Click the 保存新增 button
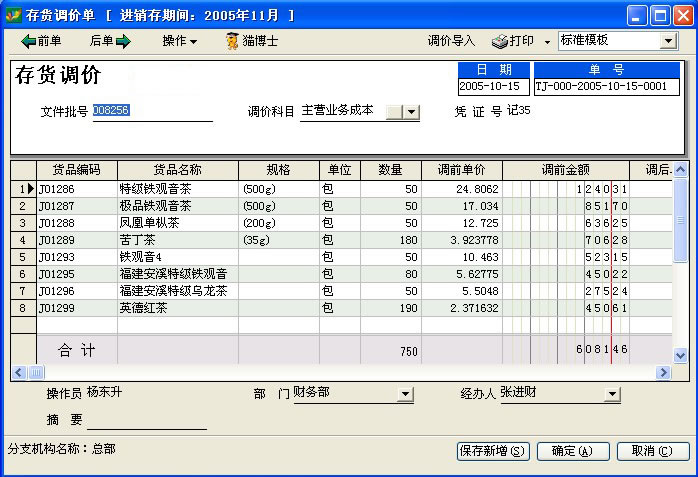698x477 pixels. [493, 451]
